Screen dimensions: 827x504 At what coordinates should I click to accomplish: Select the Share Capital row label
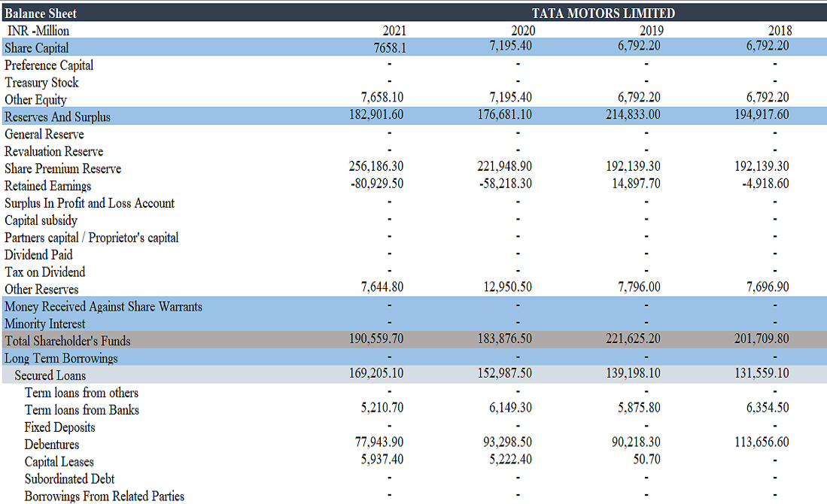point(37,47)
